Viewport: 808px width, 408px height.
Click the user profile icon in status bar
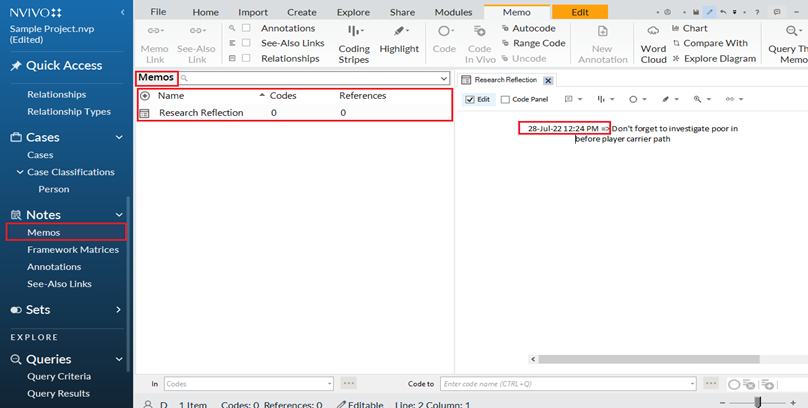148,404
